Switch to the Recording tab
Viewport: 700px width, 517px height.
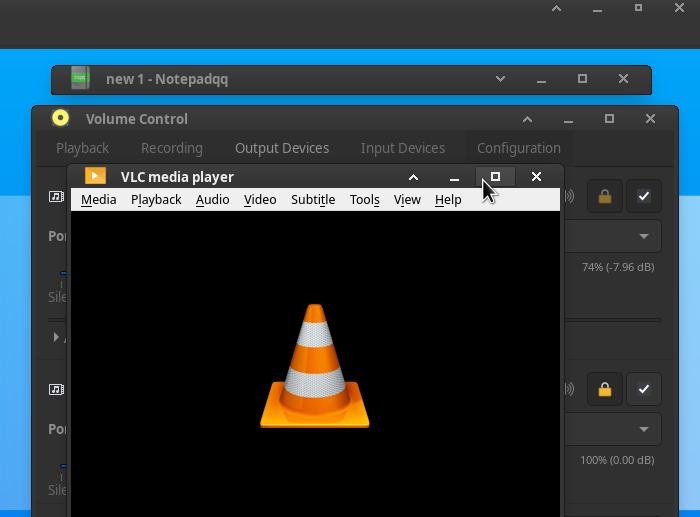172,148
